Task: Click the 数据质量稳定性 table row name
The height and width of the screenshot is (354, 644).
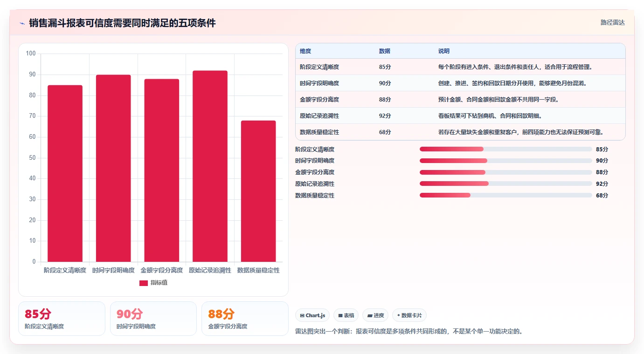Action: [319, 132]
